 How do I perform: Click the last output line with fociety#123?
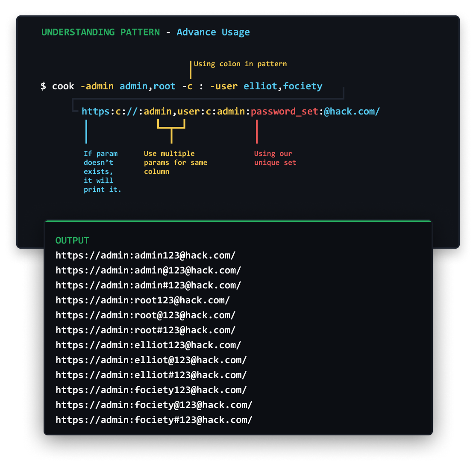(x=154, y=420)
